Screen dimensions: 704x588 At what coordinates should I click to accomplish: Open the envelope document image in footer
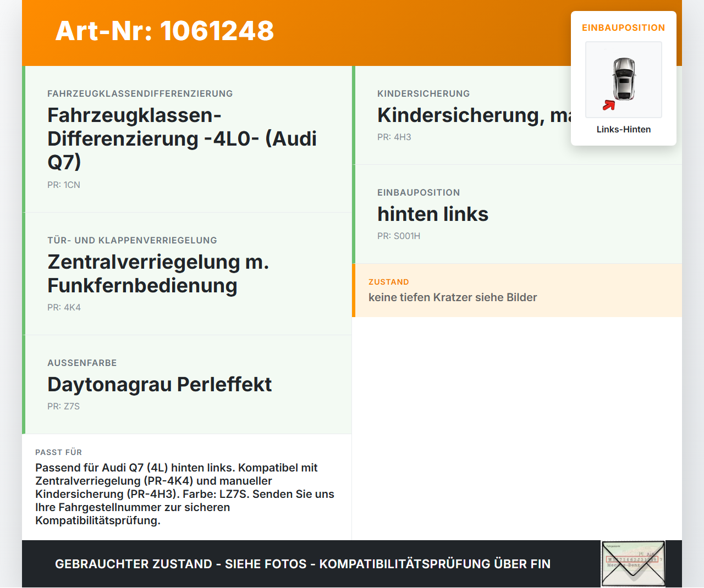click(634, 564)
